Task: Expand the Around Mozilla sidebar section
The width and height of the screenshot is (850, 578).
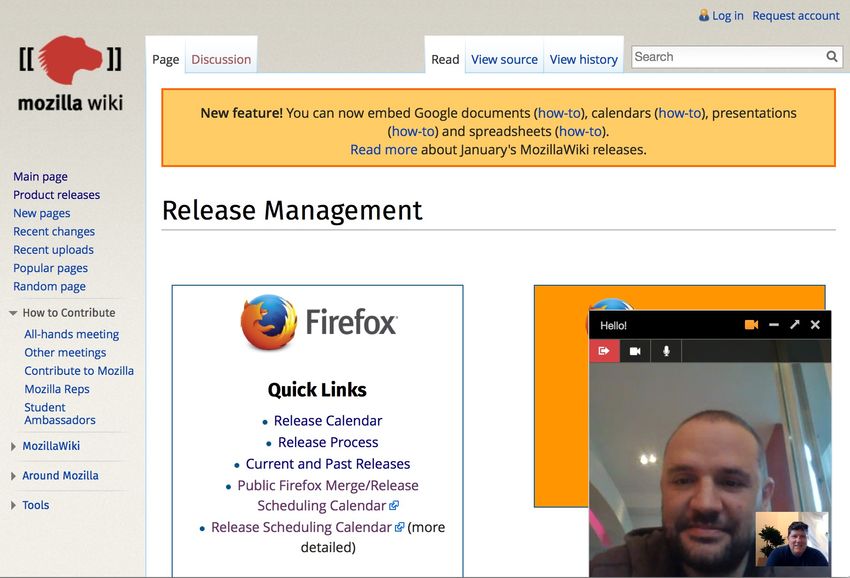Action: pyautogui.click(x=13, y=476)
